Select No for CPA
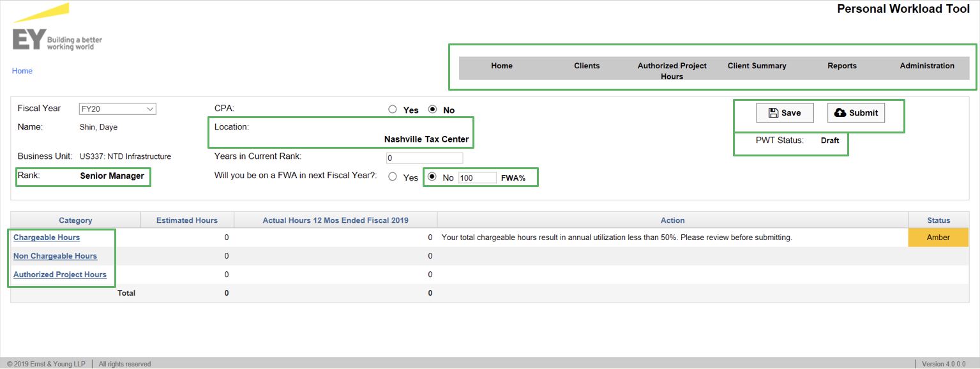The image size is (980, 369). 432,109
